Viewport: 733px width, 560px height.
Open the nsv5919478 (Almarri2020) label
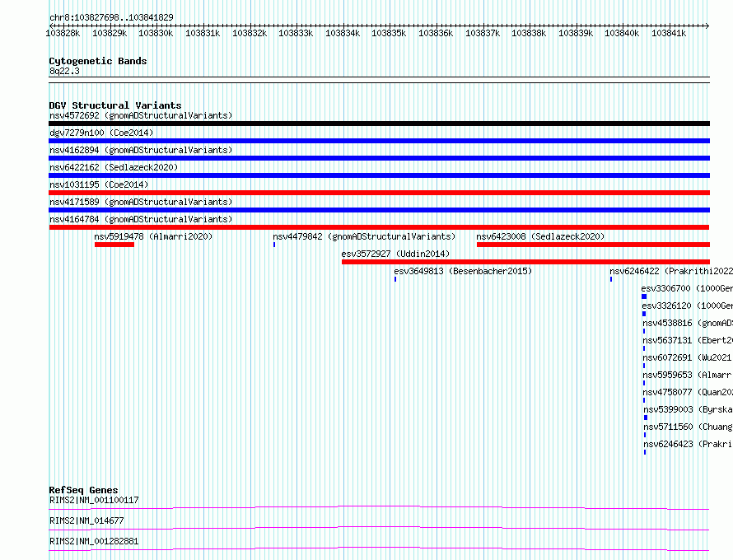click(153, 236)
